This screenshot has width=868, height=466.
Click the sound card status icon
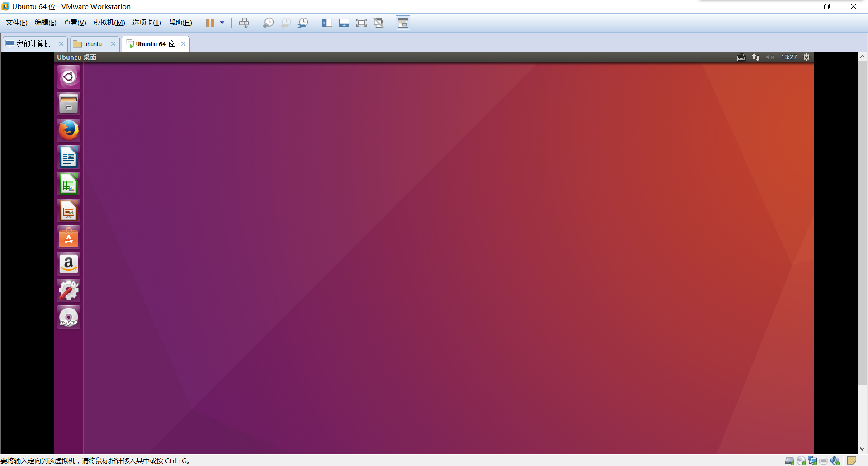click(x=835, y=461)
